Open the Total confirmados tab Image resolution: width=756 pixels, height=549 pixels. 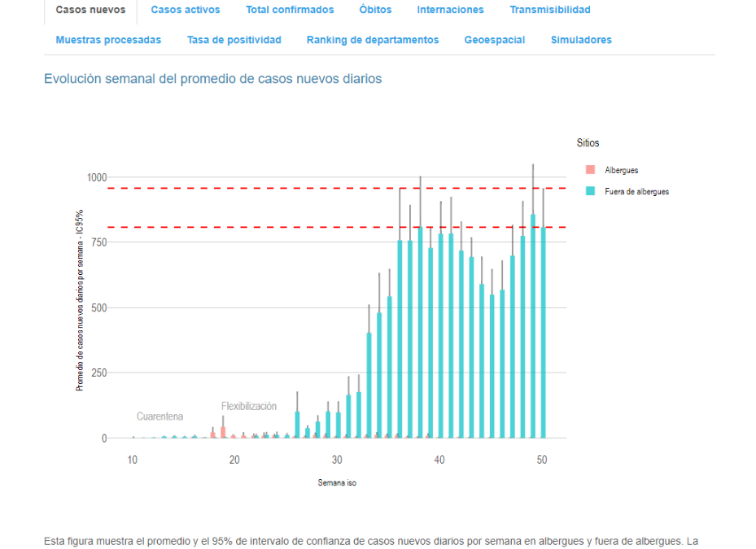(290, 10)
